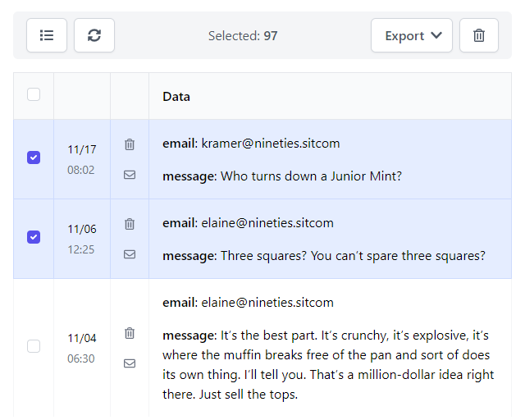The width and height of the screenshot is (525, 420).
Task: Click the Export chevron arrow
Action: (436, 35)
